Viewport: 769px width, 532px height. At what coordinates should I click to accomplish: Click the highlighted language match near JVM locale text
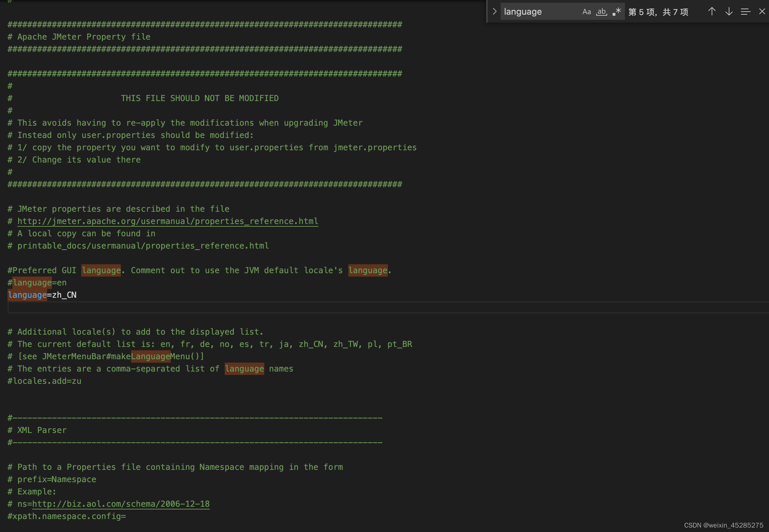point(368,270)
